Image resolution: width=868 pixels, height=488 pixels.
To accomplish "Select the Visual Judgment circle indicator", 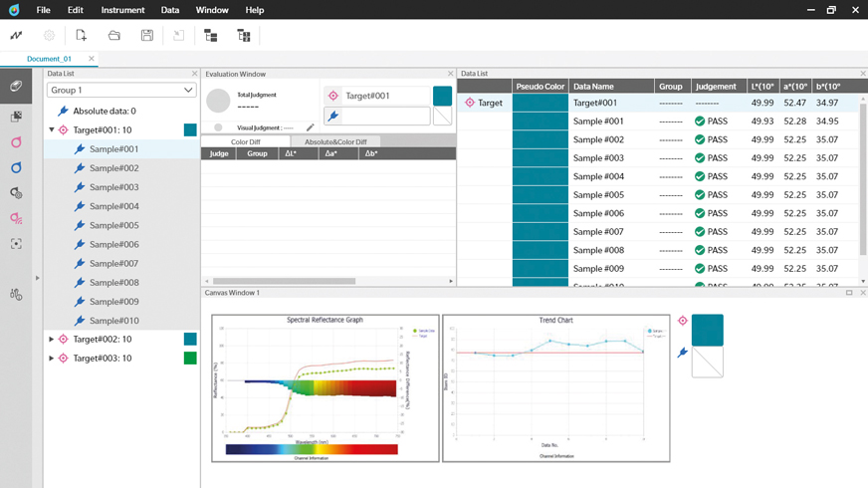I will 218,127.
